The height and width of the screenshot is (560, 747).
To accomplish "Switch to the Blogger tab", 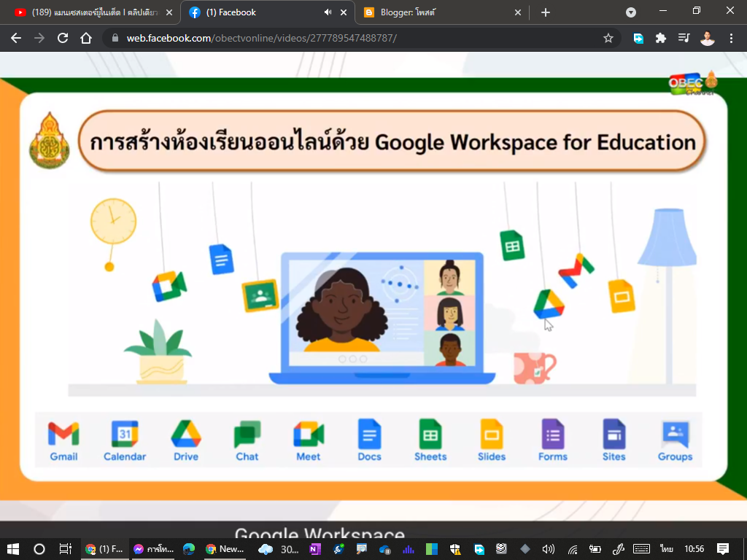I will [442, 12].
